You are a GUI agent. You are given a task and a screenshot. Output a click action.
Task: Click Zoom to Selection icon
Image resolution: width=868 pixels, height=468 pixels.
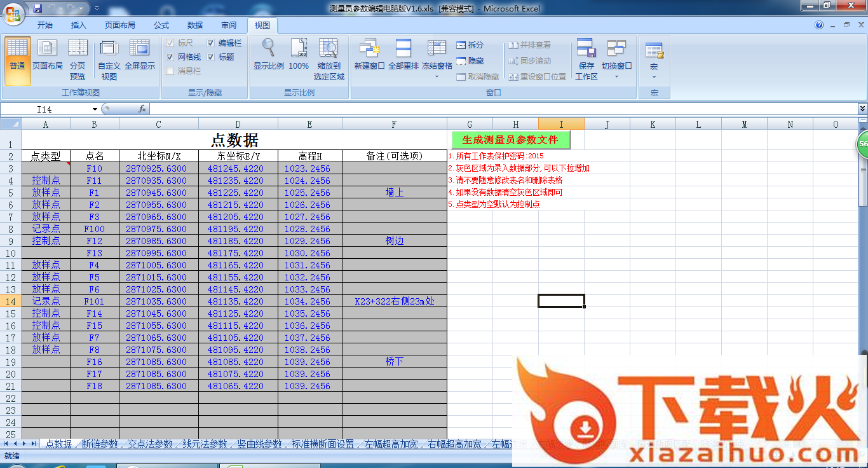point(329,48)
